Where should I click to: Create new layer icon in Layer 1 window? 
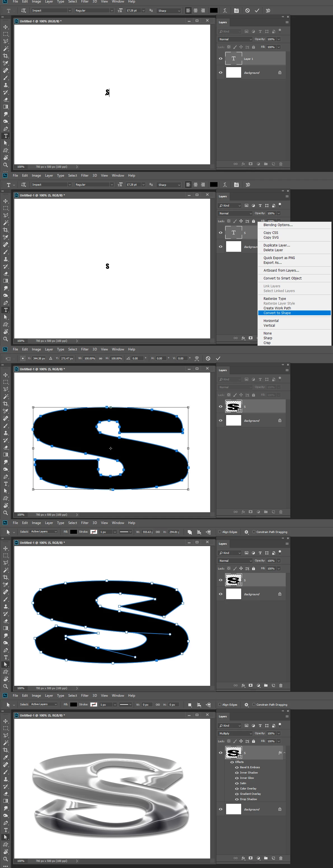(x=273, y=164)
